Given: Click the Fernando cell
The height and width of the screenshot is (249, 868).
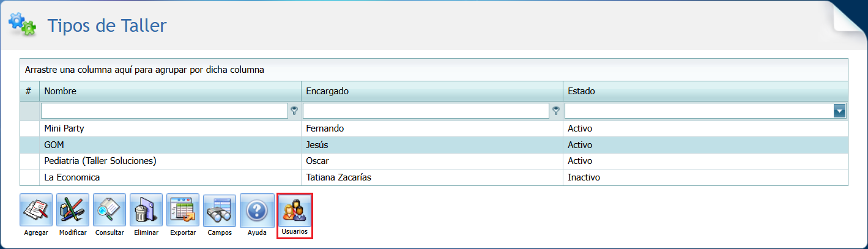Looking at the screenshot, I should [x=432, y=129].
